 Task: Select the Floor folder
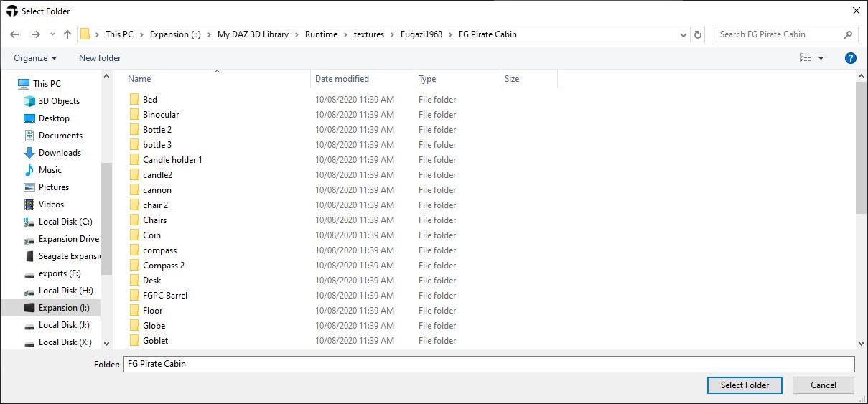click(152, 311)
